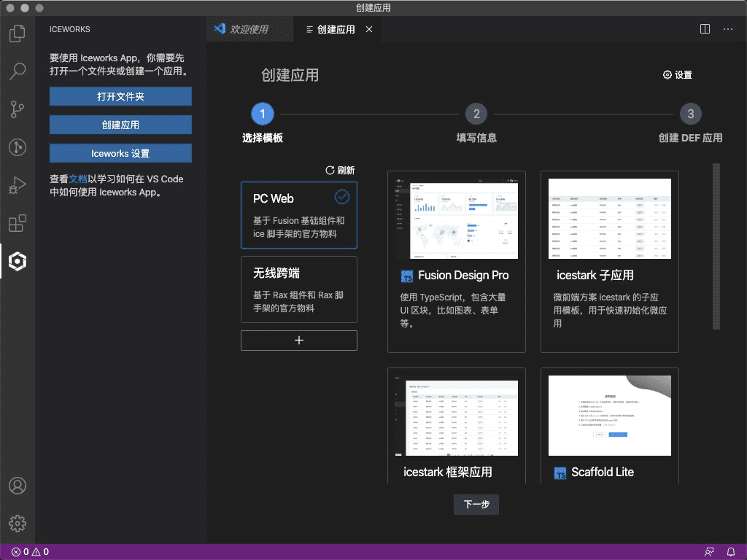Select the Iceworks icon in activity bar
The width and height of the screenshot is (747, 560).
pos(18,261)
